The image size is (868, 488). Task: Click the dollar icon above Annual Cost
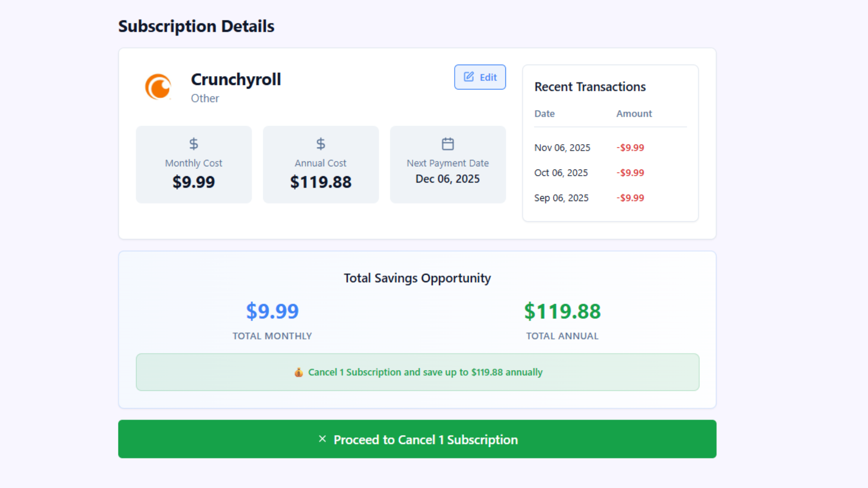coord(321,144)
